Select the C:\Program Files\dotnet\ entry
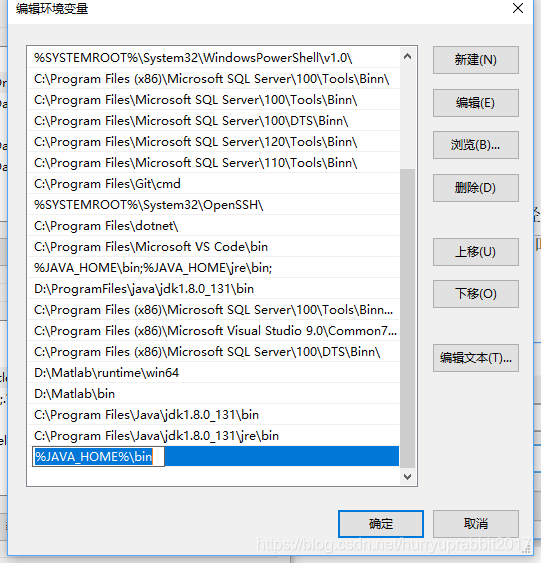Viewport: 541px width, 563px height. coord(214,226)
